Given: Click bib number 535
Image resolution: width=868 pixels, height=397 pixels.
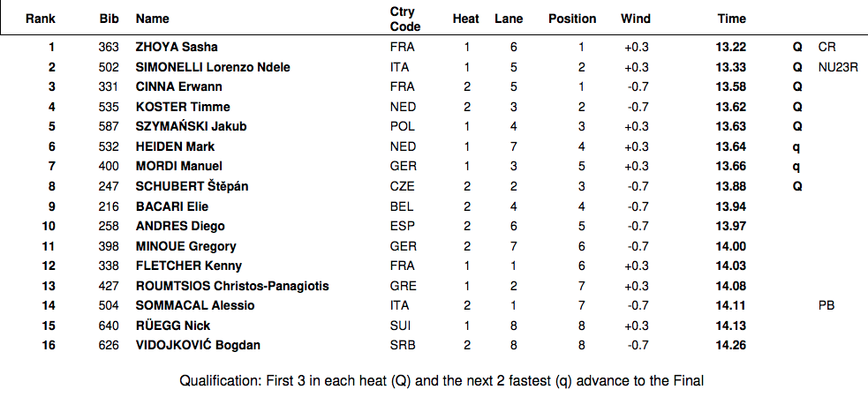Looking at the screenshot, I should pyautogui.click(x=109, y=107).
